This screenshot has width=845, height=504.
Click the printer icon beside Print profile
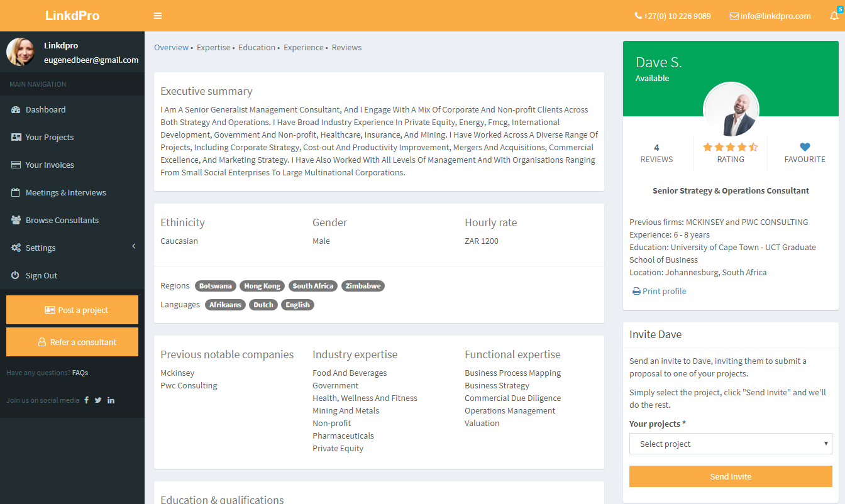click(x=636, y=292)
